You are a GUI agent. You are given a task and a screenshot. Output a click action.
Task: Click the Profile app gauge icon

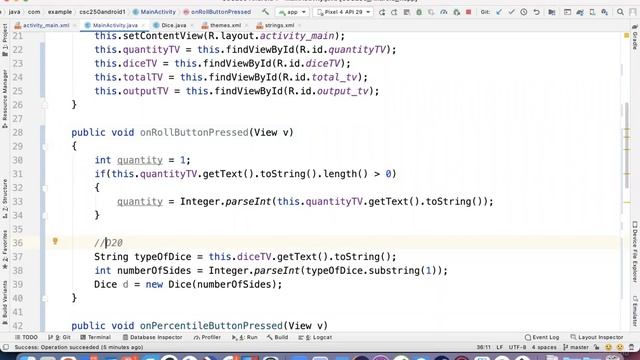(x=444, y=12)
